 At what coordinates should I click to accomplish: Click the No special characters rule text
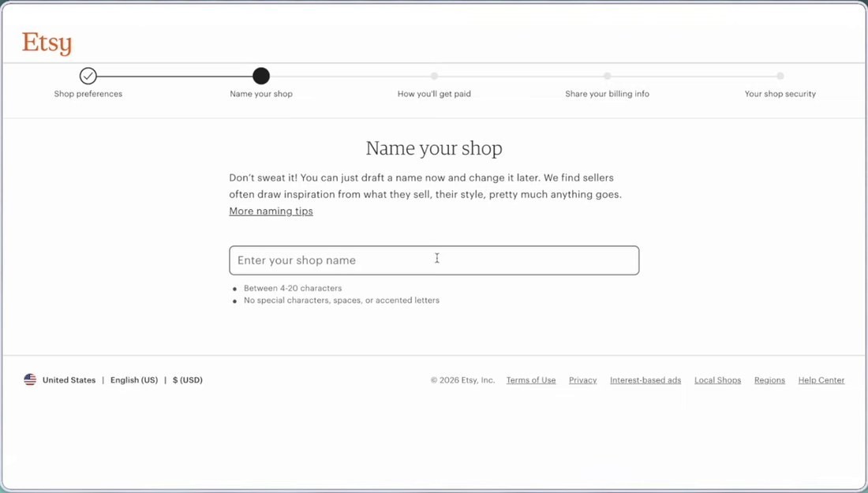click(342, 301)
